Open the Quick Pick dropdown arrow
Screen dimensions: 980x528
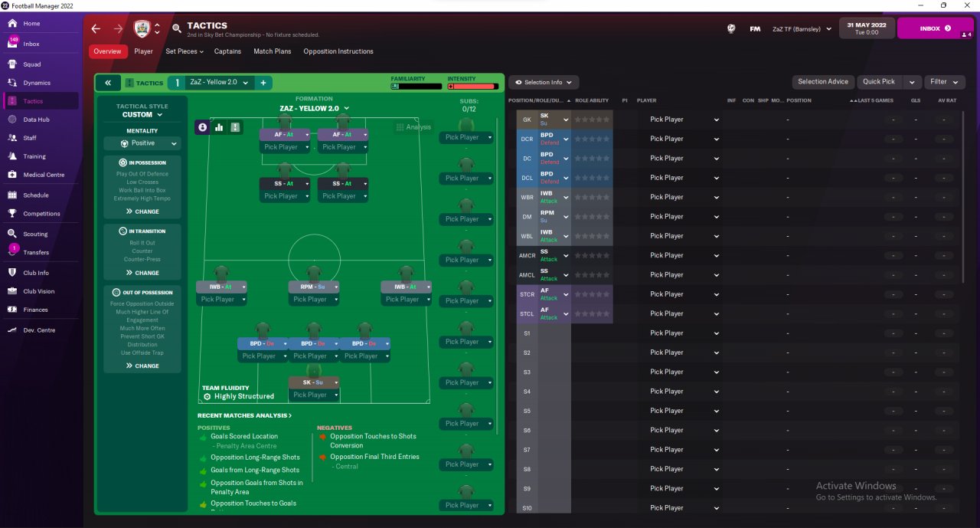click(x=911, y=82)
